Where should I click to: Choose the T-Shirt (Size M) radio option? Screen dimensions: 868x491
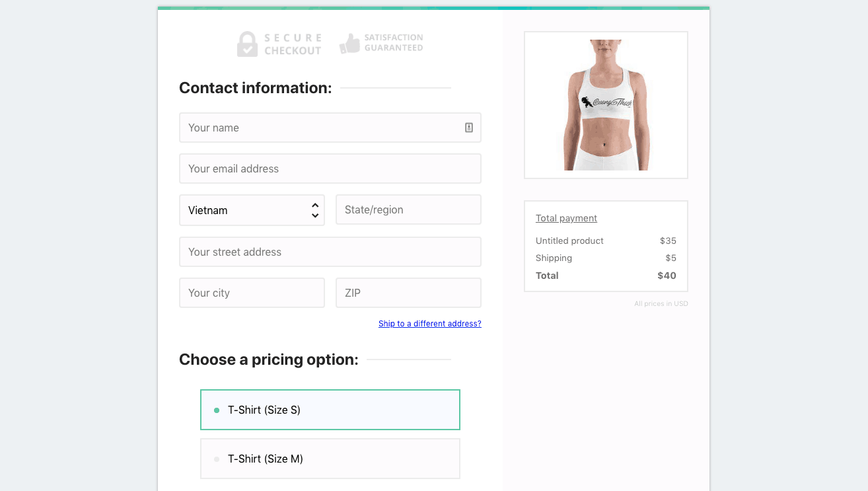coord(330,459)
